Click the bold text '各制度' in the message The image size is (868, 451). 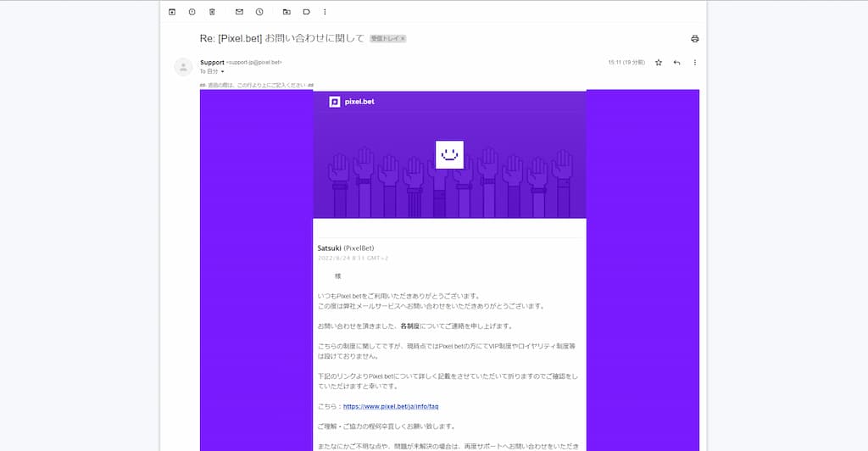409,326
